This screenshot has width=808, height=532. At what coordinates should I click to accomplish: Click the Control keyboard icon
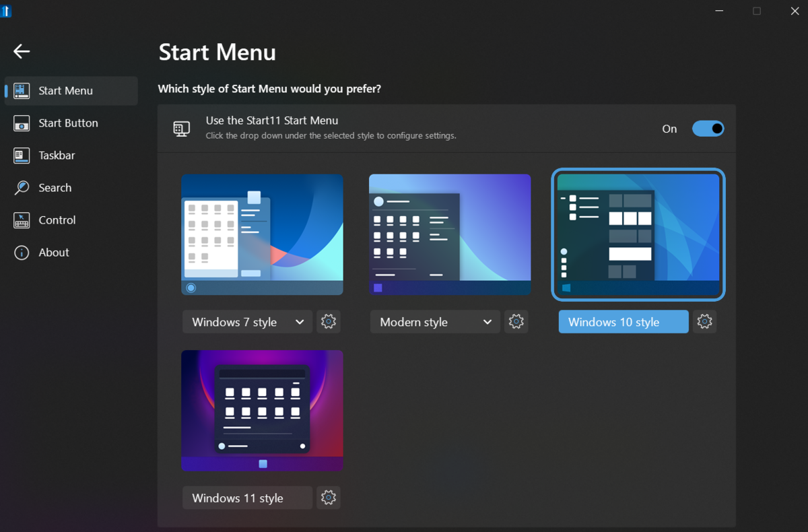pyautogui.click(x=22, y=220)
